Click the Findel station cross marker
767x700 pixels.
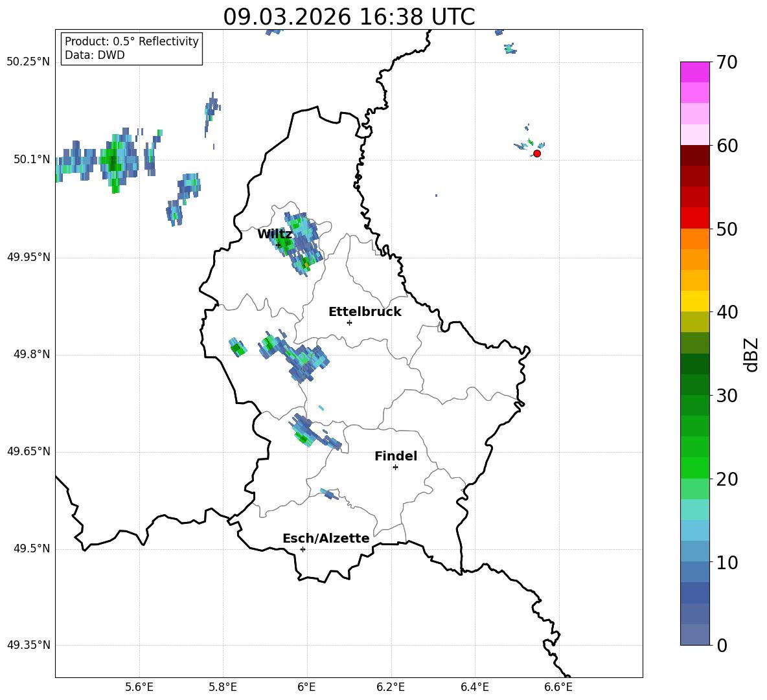395,467
